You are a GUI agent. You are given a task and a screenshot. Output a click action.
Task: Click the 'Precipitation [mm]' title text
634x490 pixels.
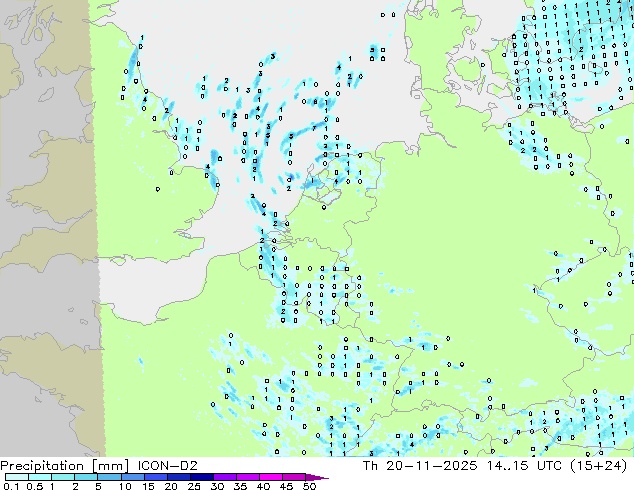pyautogui.click(x=65, y=466)
